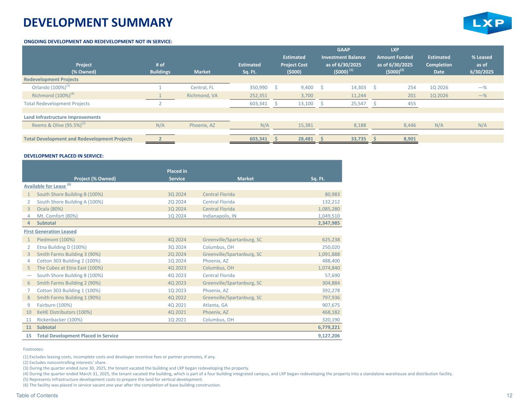This screenshot has width=532, height=411.
Task: Select the Total Redevelopment Projects row label
Action: tap(57, 104)
